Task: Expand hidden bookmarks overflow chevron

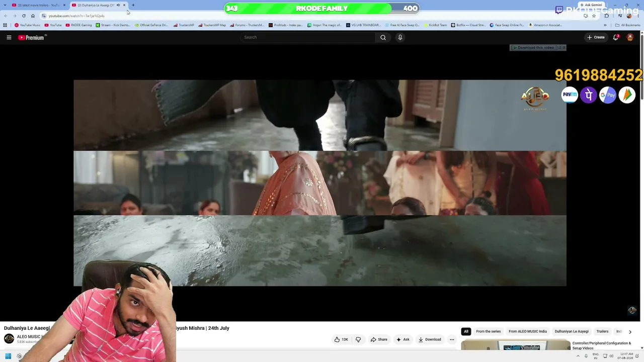Action: 605,25
